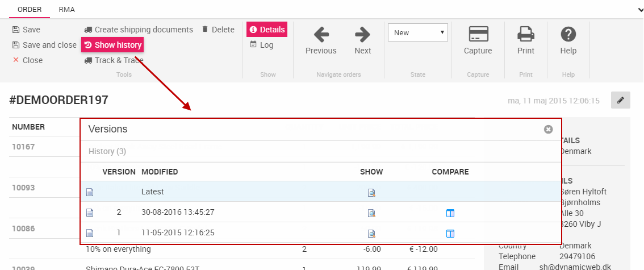This screenshot has width=644, height=270.
Task: Show version 2 magnifier icon
Action: click(x=371, y=213)
